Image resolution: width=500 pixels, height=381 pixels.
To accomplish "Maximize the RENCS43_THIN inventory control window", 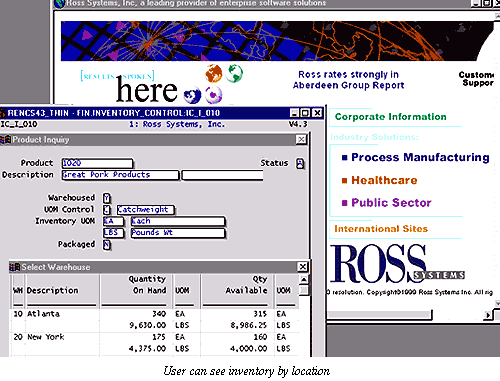I will (305, 113).
